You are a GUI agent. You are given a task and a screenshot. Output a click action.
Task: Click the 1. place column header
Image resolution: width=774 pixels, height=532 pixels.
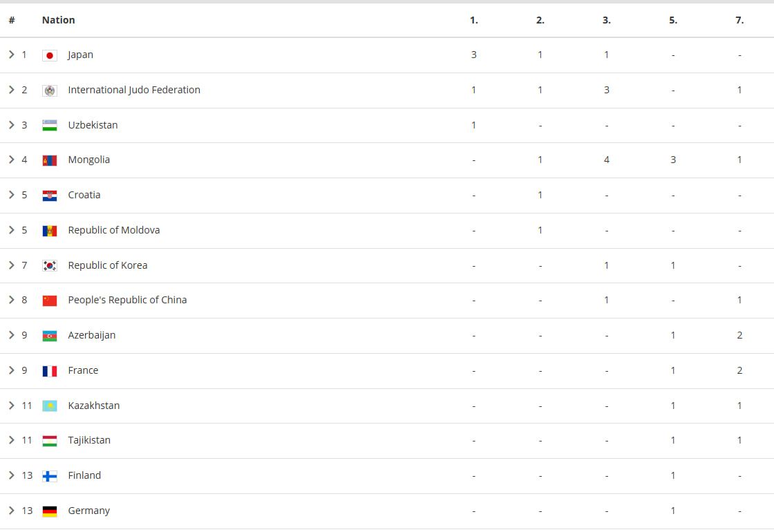[474, 20]
